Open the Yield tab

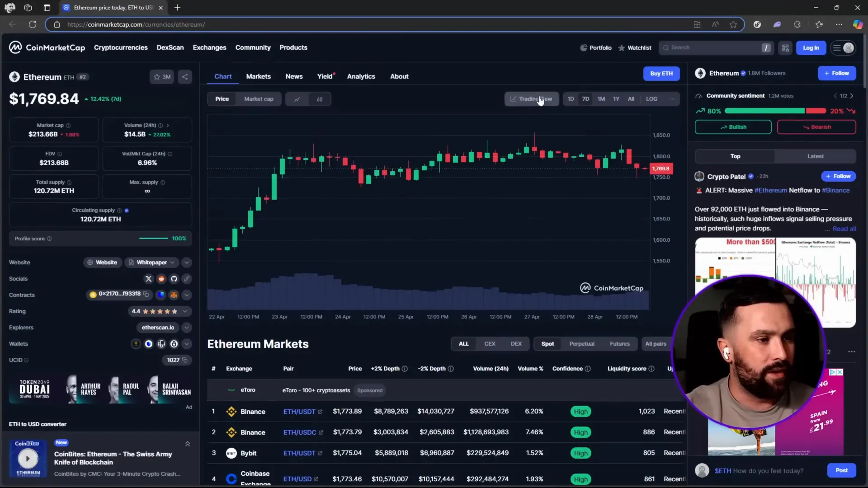click(x=325, y=76)
